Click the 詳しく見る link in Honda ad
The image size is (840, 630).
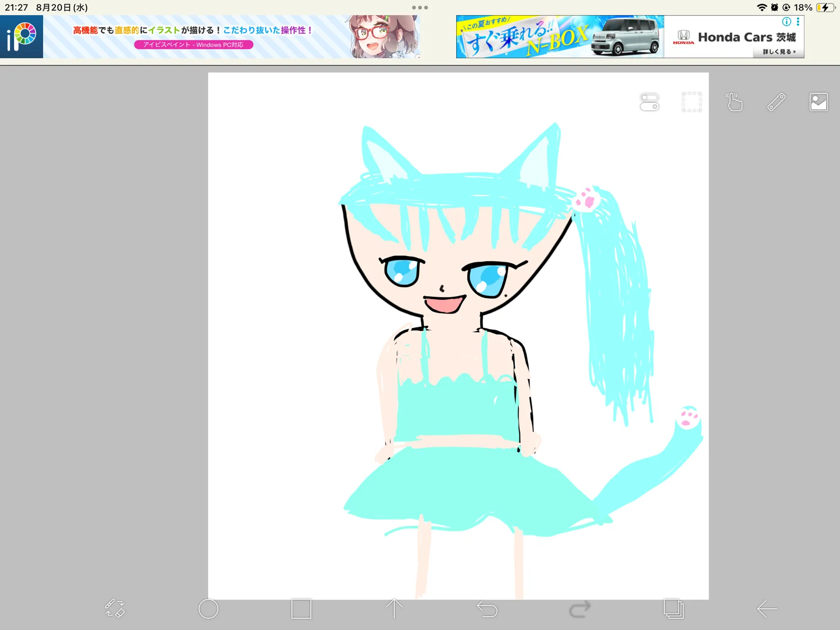(x=778, y=52)
